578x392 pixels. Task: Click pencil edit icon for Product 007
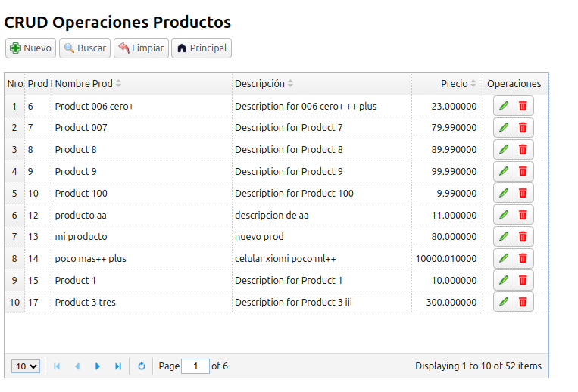click(x=504, y=128)
